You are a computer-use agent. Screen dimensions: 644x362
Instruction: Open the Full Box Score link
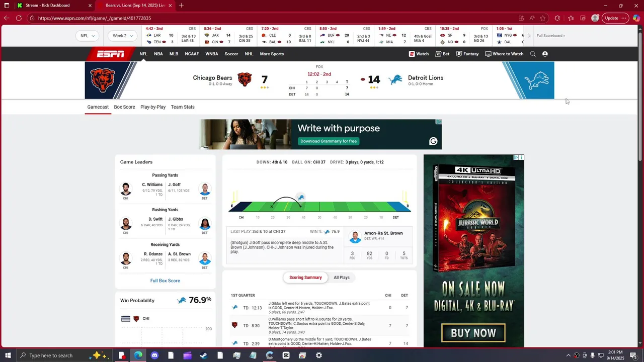point(165,281)
